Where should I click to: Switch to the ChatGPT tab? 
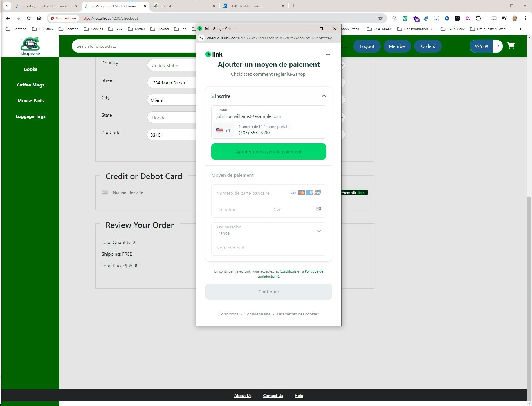pos(185,6)
